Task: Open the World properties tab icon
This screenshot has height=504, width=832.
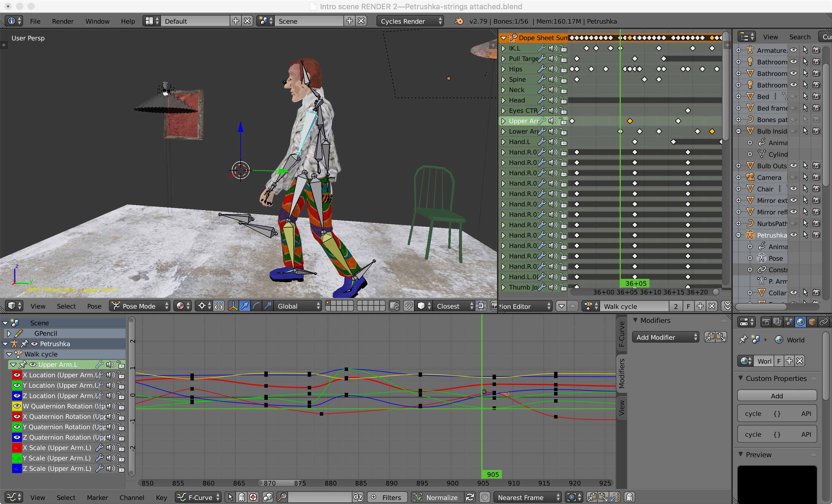Action: [x=801, y=322]
